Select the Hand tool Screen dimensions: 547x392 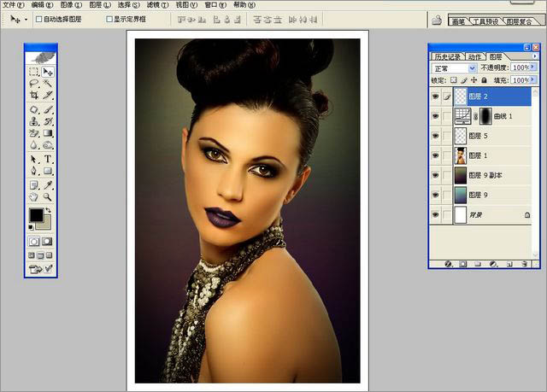click(33, 196)
